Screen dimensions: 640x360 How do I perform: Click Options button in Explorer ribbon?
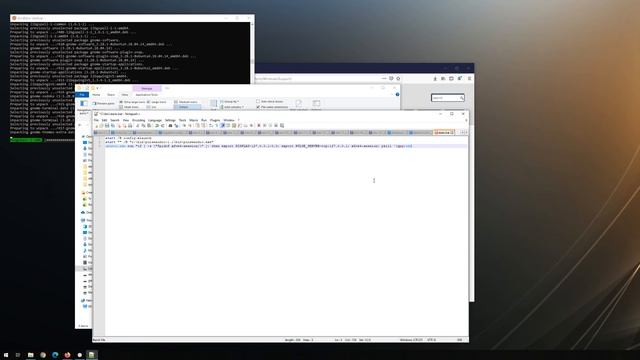click(316, 104)
